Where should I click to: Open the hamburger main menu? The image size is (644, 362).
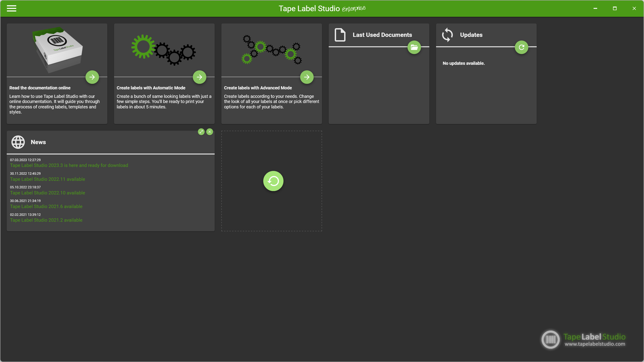click(x=11, y=8)
